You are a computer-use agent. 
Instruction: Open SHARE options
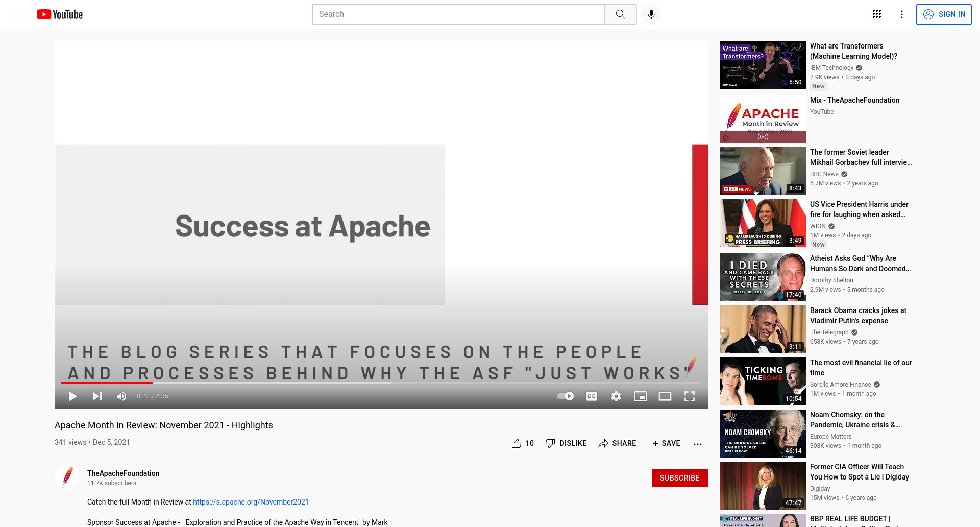[617, 443]
